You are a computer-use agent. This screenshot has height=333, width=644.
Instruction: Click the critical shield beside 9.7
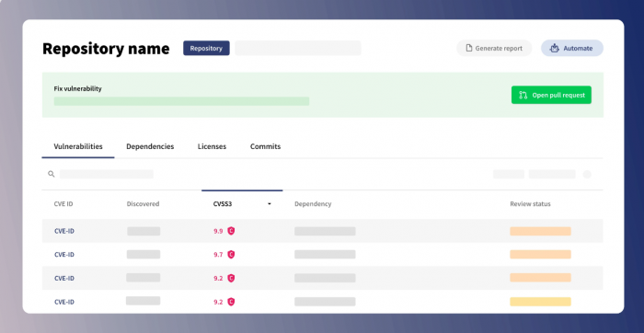[x=231, y=255]
